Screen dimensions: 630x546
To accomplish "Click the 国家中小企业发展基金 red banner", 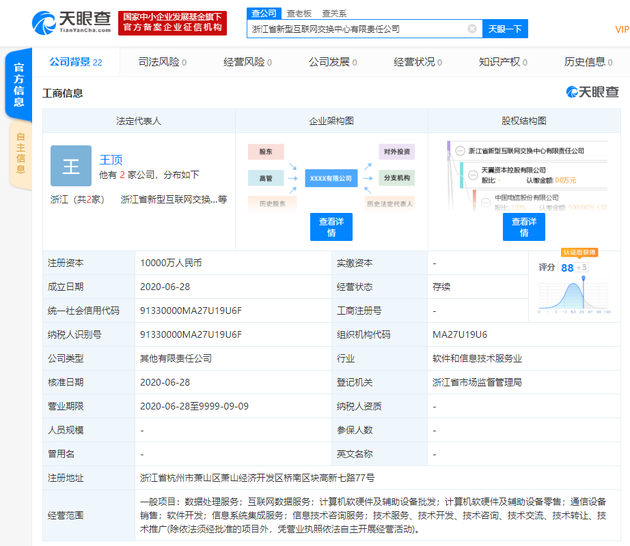I will (173, 23).
